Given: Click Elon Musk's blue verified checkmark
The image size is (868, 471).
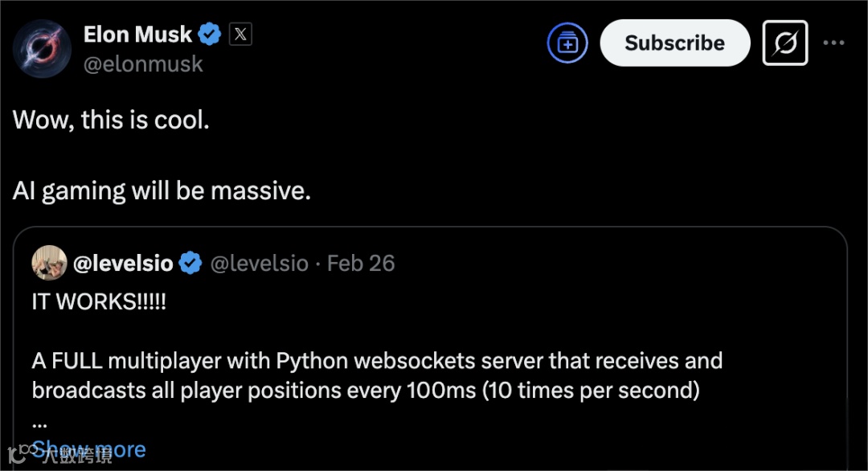Looking at the screenshot, I should point(211,35).
